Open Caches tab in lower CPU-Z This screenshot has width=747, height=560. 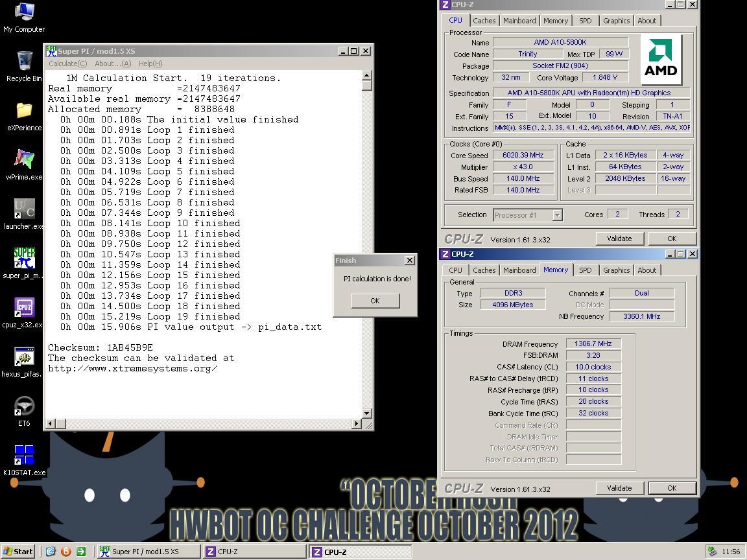[x=484, y=270]
